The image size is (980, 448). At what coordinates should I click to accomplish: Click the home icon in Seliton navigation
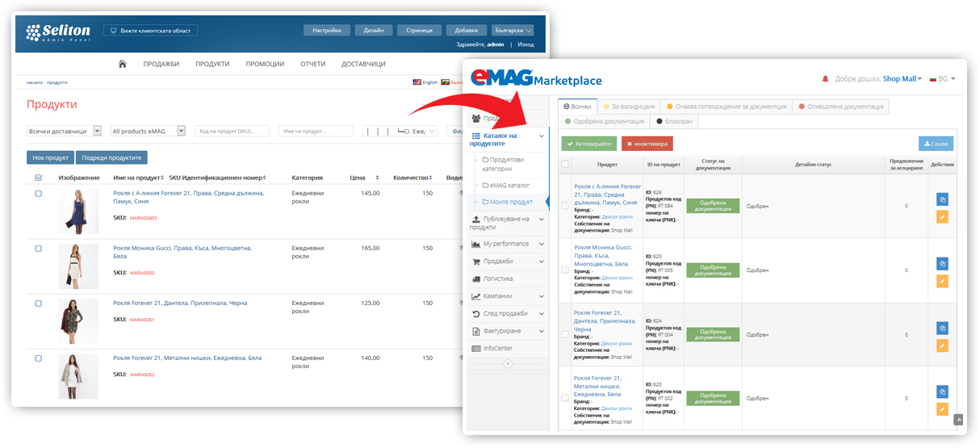click(122, 64)
